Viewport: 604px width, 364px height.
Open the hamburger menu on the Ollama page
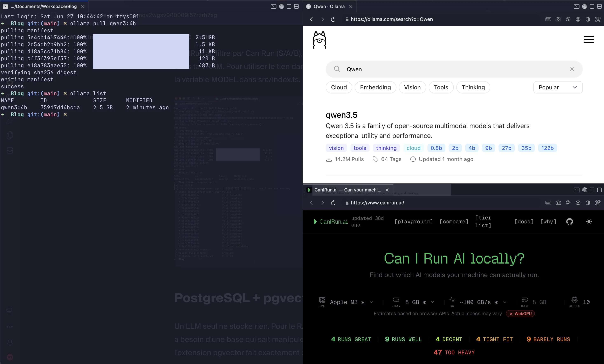tap(589, 39)
